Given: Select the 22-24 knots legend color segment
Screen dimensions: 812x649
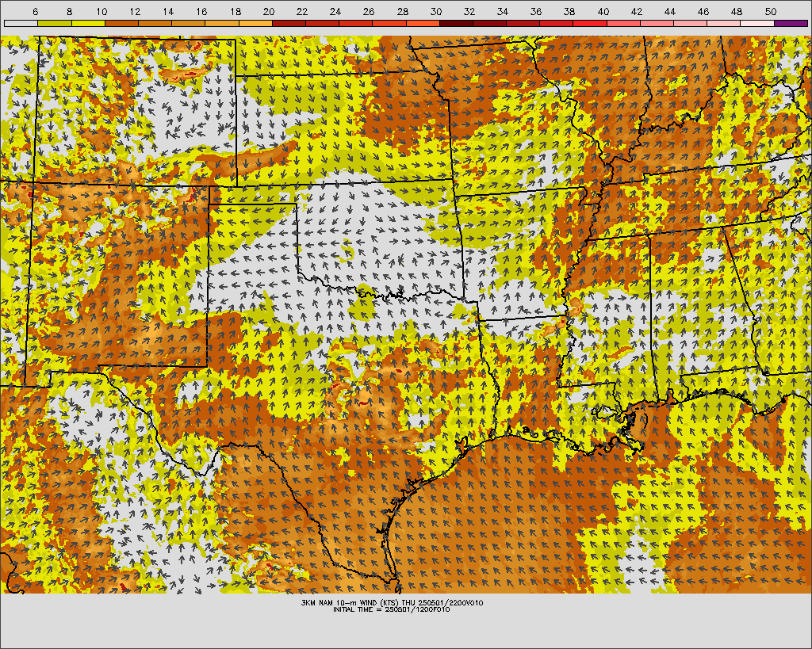Looking at the screenshot, I should 322,23.
